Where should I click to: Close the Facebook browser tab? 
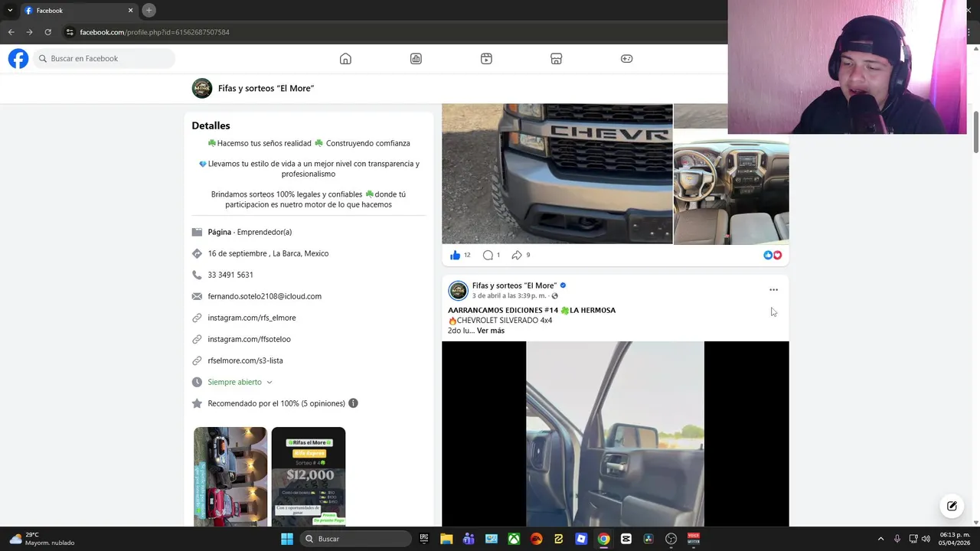[130, 11]
